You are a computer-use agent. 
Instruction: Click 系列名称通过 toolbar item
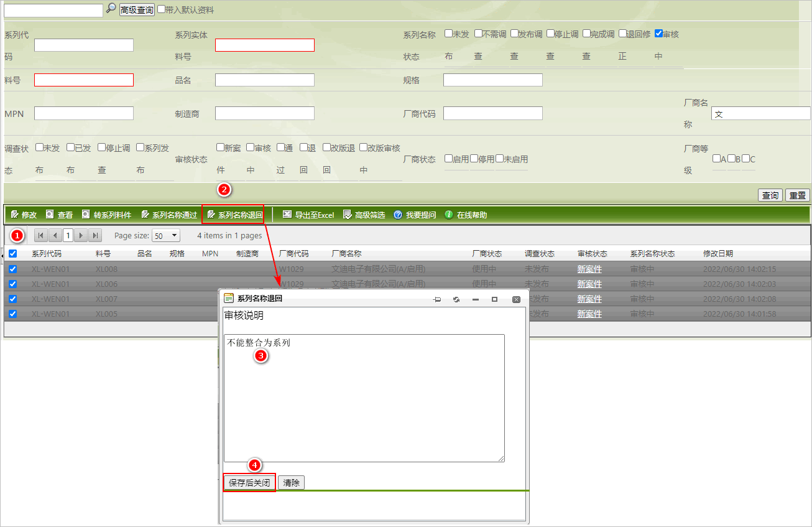[169, 215]
